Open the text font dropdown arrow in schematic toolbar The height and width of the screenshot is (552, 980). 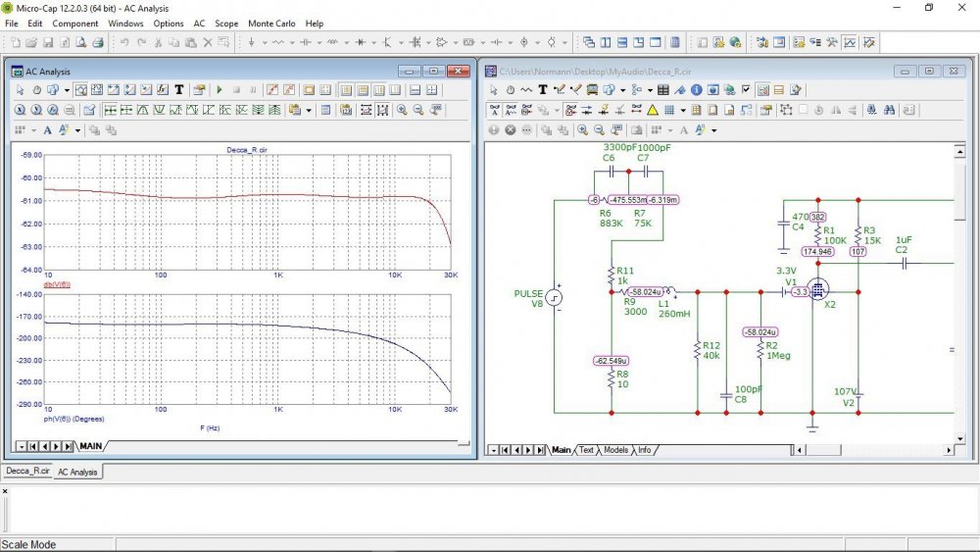tap(713, 129)
